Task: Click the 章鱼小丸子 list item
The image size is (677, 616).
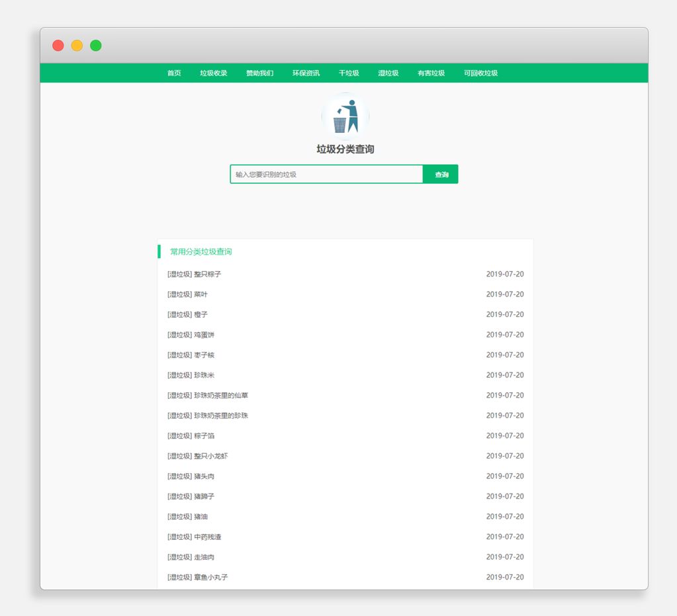Action: pos(198,578)
